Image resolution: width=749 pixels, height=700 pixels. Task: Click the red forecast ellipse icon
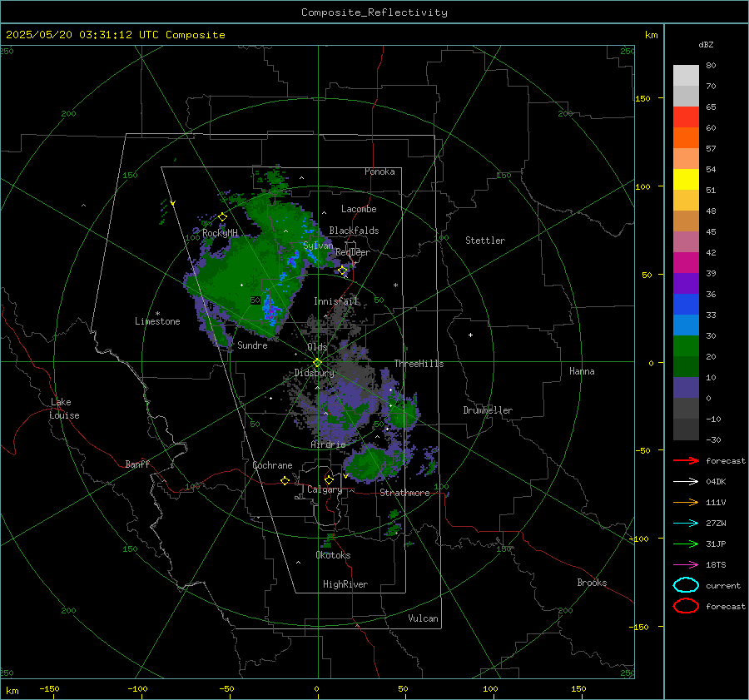coord(686,606)
